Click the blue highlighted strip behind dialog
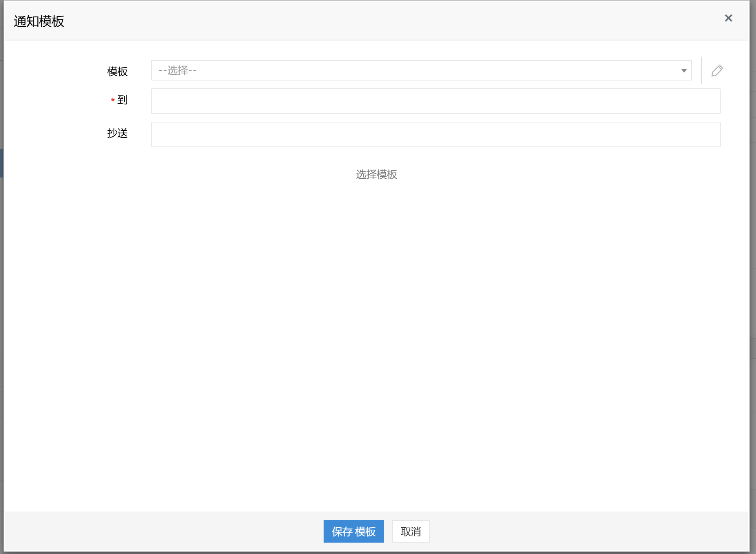Screen dimensions: 756x554 tap(2, 163)
